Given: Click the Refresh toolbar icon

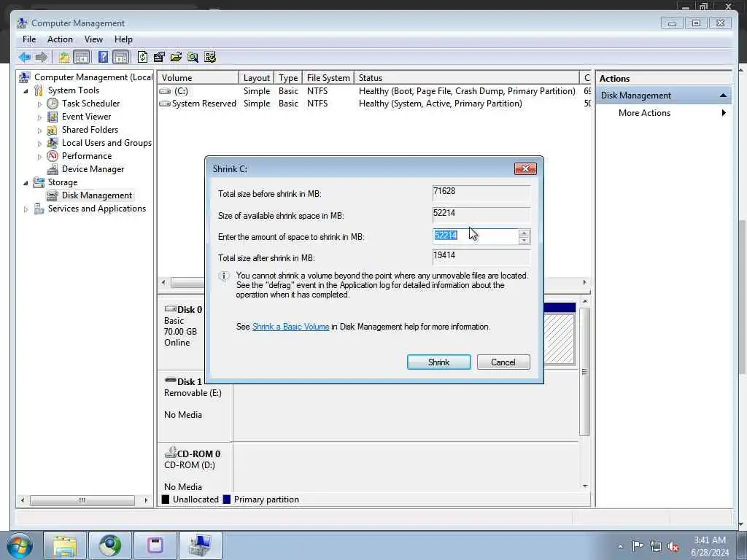Looking at the screenshot, I should click(142, 58).
